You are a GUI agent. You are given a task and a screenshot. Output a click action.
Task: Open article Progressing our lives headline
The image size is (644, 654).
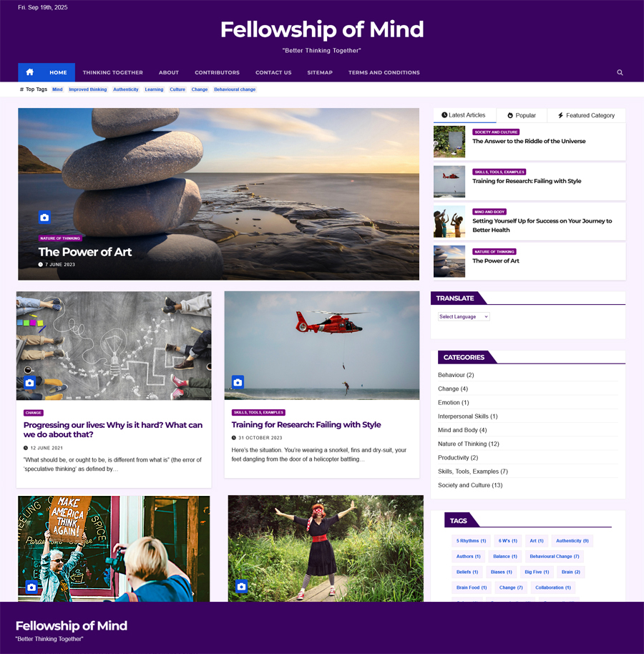113,429
